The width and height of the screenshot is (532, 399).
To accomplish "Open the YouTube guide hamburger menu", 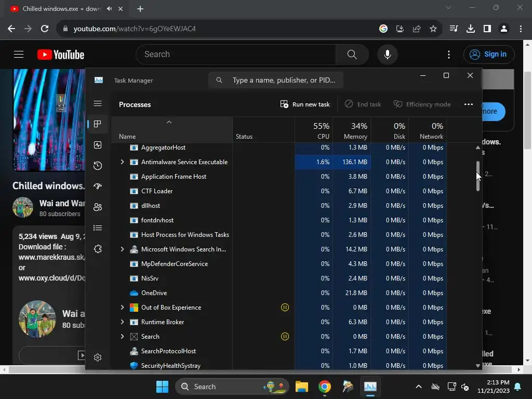I will tap(19, 54).
